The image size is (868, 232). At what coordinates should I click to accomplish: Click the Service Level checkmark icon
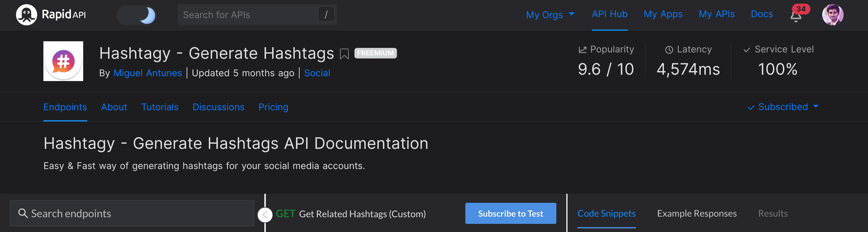[746, 50]
